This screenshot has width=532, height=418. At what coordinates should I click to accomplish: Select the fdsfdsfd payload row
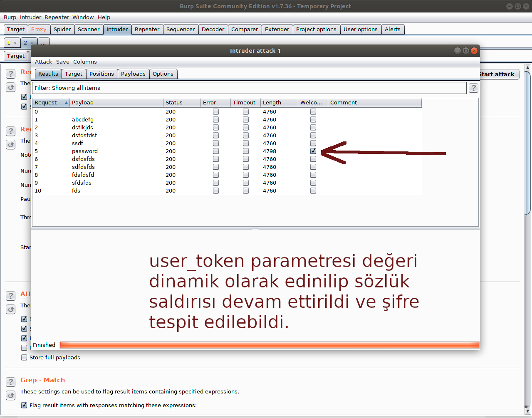coord(227,175)
